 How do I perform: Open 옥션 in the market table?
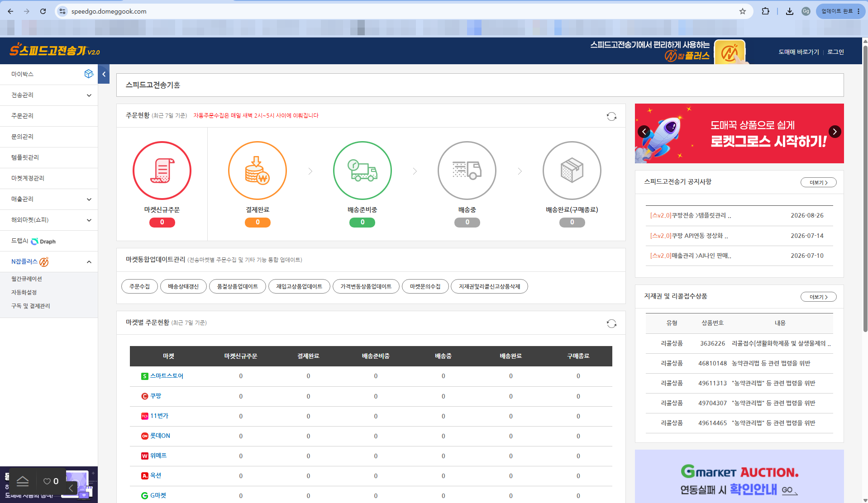[156, 475]
